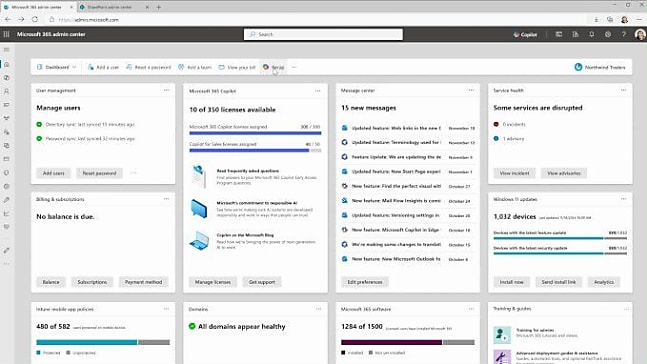Click the Home icon in left sidebar

point(7,64)
